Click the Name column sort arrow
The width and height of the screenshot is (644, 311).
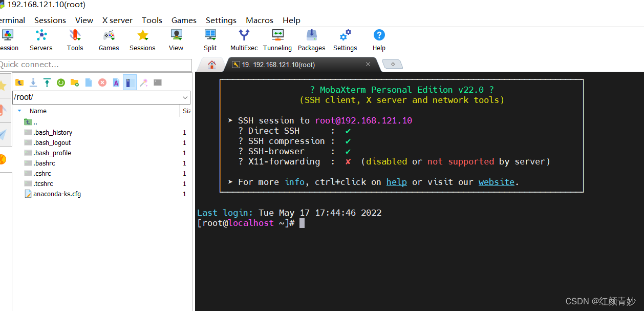click(x=19, y=111)
